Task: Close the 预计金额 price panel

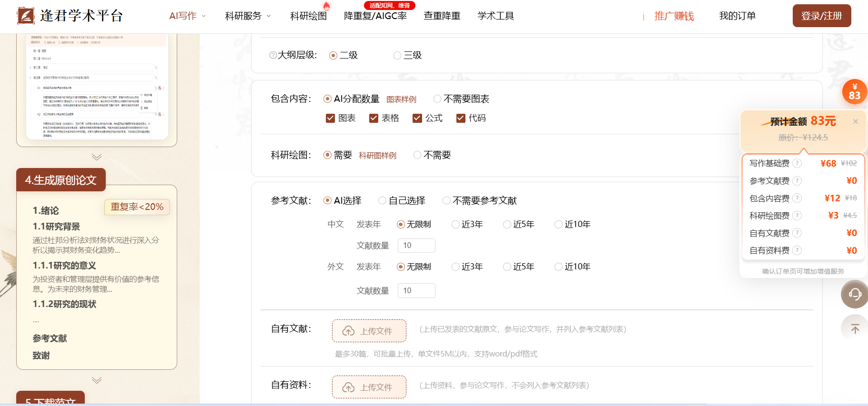Action: click(x=856, y=121)
